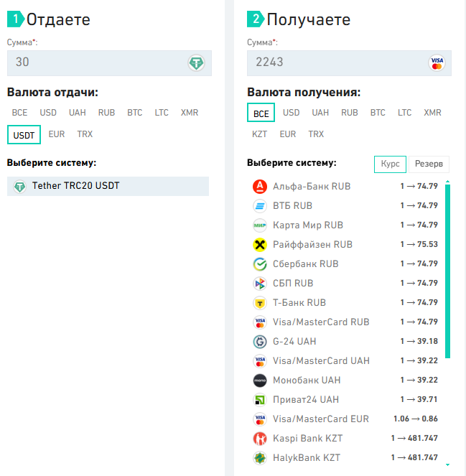The width and height of the screenshot is (466, 476).
Task: Choose ВТБ RUB as receiving system
Action: (x=345, y=206)
